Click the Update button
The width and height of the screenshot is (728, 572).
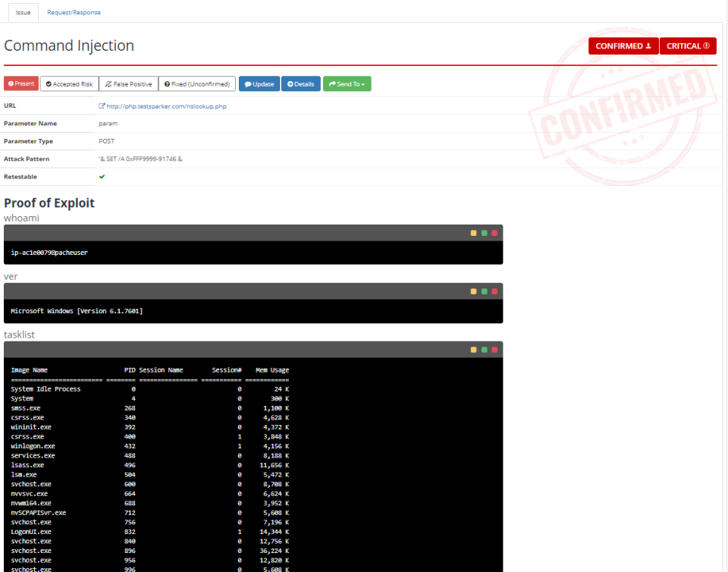coord(259,83)
